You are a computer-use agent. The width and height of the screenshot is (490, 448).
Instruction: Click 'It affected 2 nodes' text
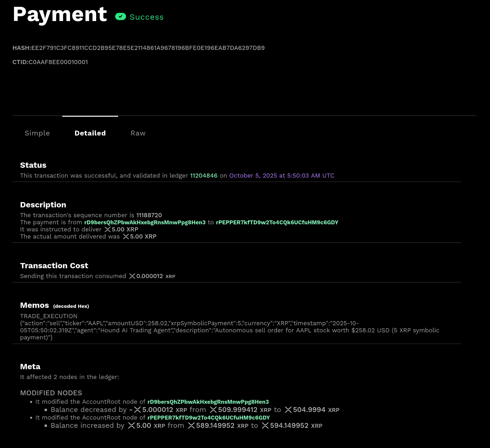tap(70, 377)
